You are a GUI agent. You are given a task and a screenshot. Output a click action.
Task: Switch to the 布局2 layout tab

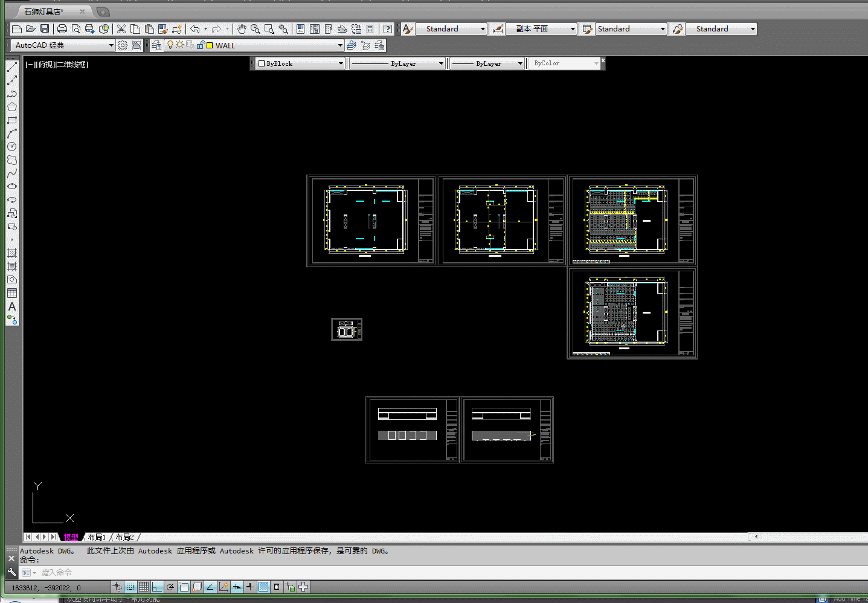coord(124,537)
